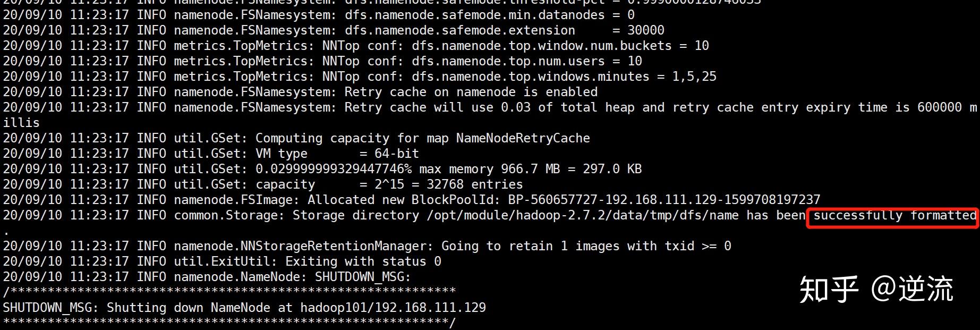
Task: Click the BlockPoolId BP-560657727-192.168.111.129-1599708197237
Action: (664, 200)
